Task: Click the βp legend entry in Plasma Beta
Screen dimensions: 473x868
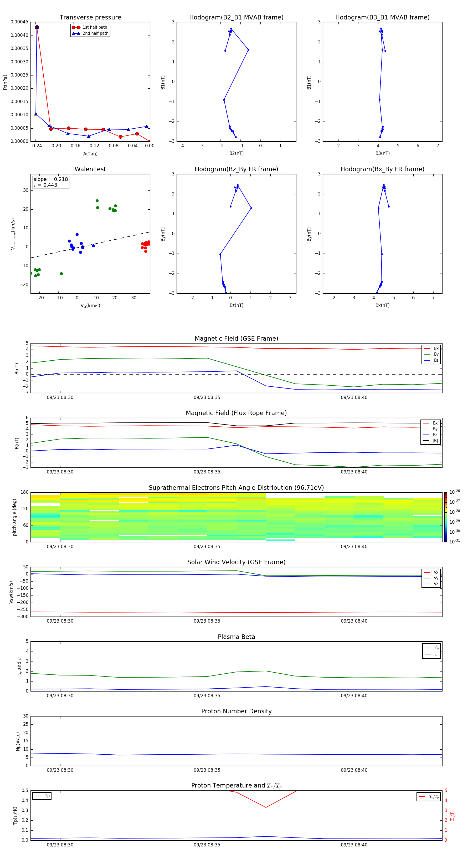Action: tap(431, 647)
